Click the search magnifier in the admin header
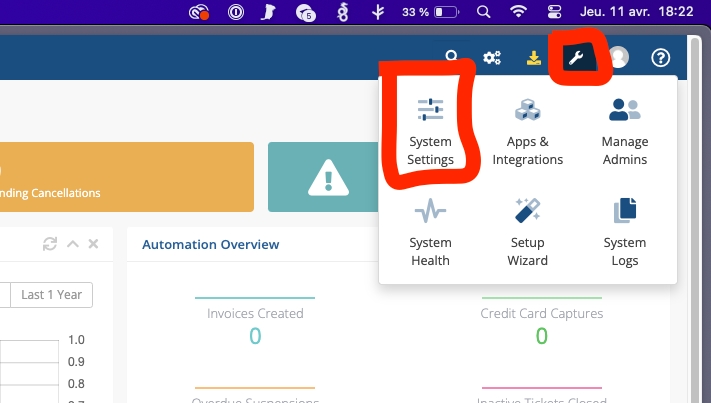The image size is (711, 403). pos(452,58)
